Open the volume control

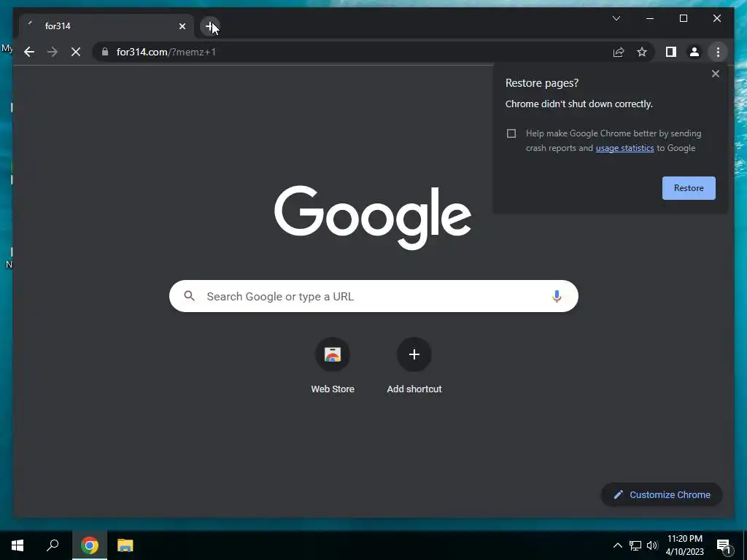(x=652, y=545)
